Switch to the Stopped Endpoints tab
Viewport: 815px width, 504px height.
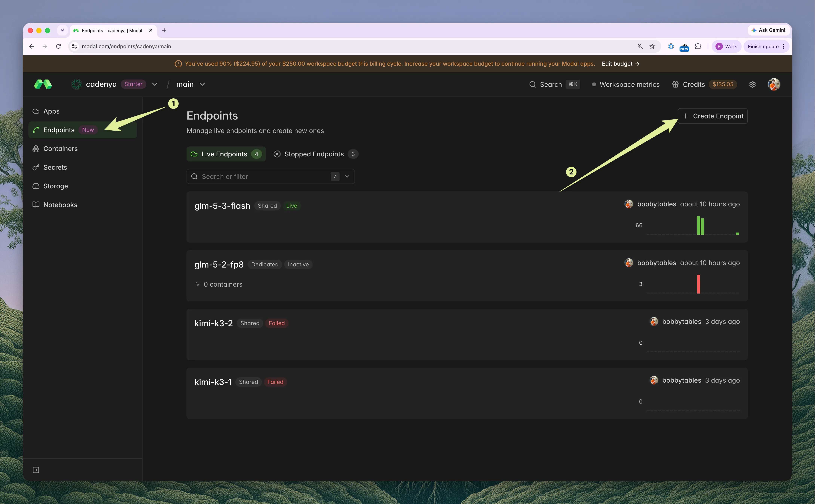click(316, 154)
